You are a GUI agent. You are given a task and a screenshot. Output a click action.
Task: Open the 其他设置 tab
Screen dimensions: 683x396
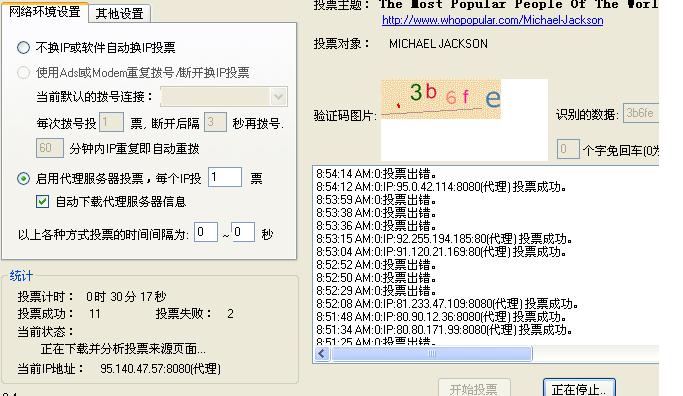(x=120, y=14)
